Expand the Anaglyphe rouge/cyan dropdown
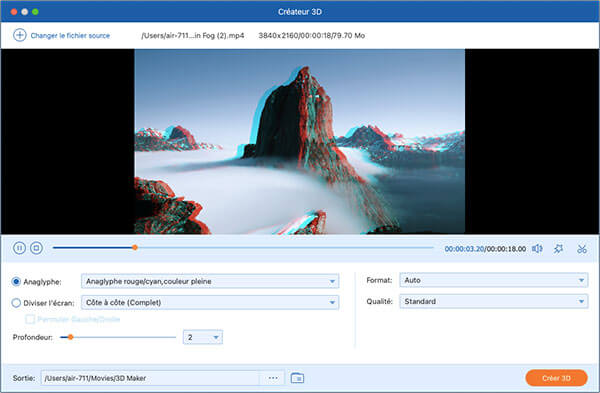Viewport: 600px width, 393px height. click(x=210, y=281)
